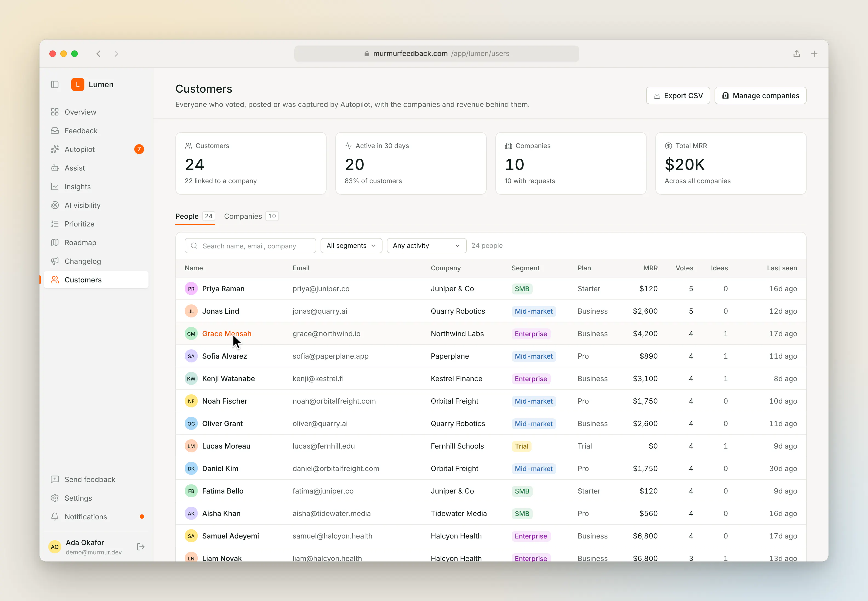868x601 pixels.
Task: Open the Roadmap page
Action: pyautogui.click(x=96, y=242)
